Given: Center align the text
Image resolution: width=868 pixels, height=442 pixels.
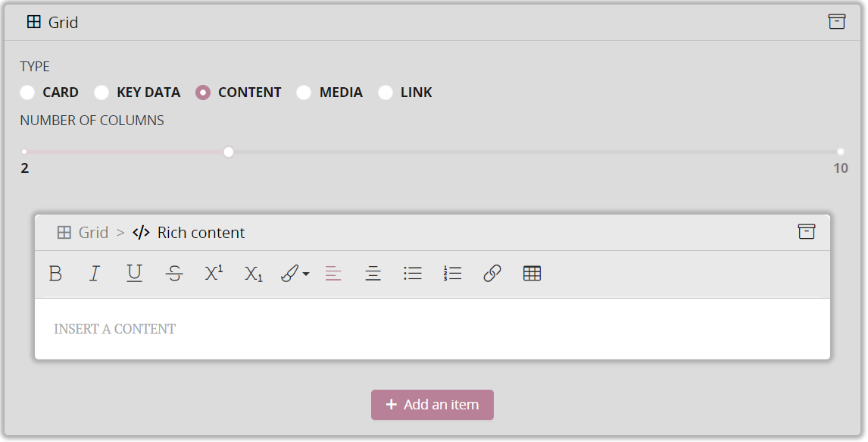Looking at the screenshot, I should coord(373,274).
